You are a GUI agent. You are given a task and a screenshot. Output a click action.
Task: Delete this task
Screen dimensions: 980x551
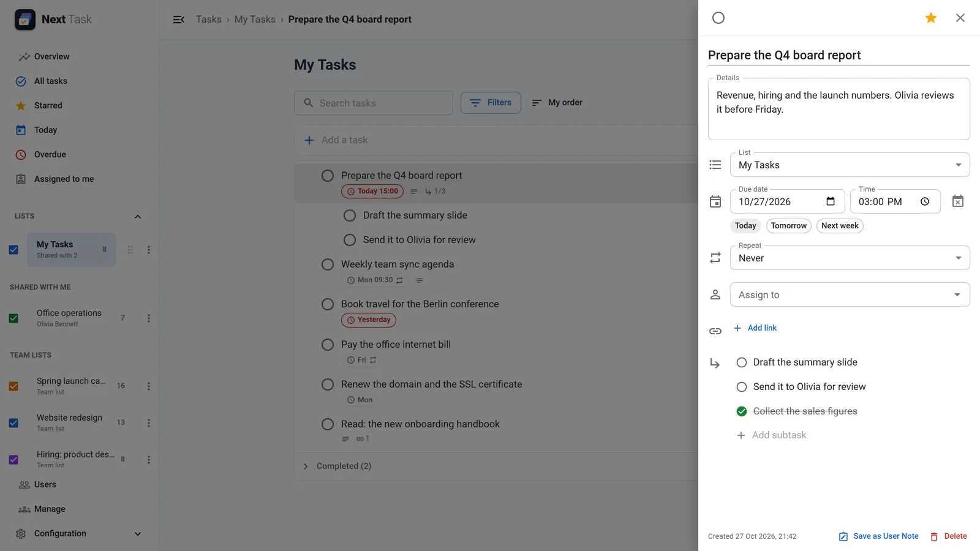pos(949,536)
